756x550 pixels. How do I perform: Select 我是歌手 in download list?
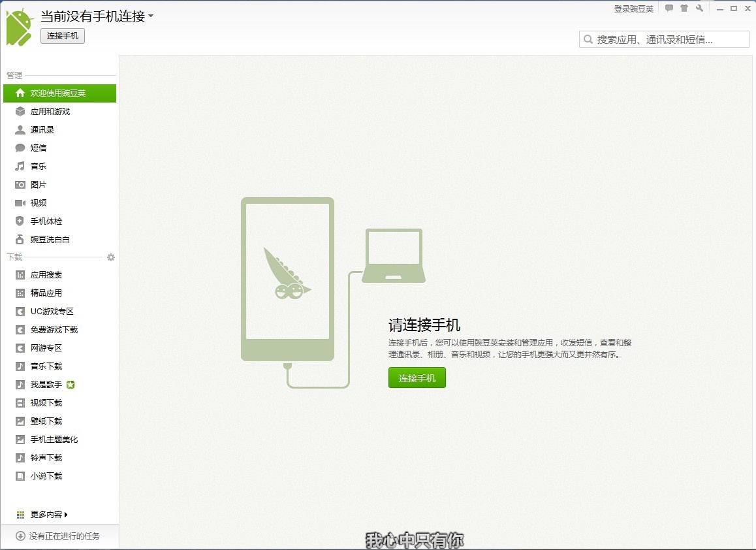click(x=59, y=385)
